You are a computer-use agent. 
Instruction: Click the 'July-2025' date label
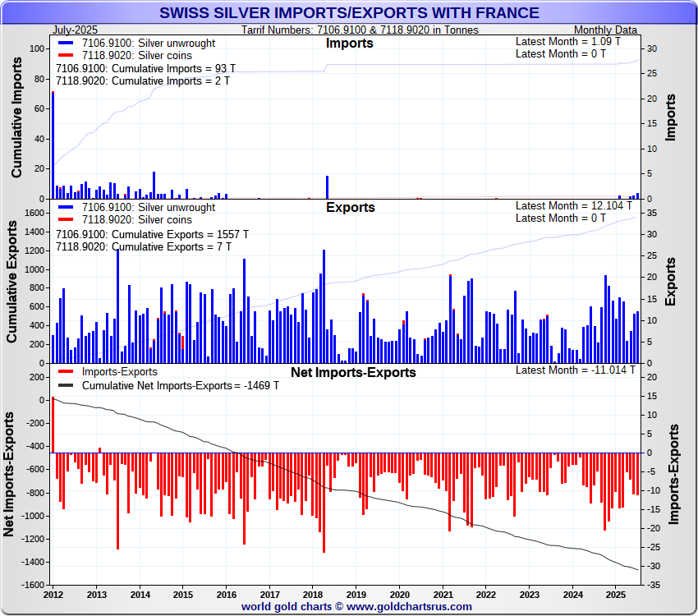tap(75, 30)
